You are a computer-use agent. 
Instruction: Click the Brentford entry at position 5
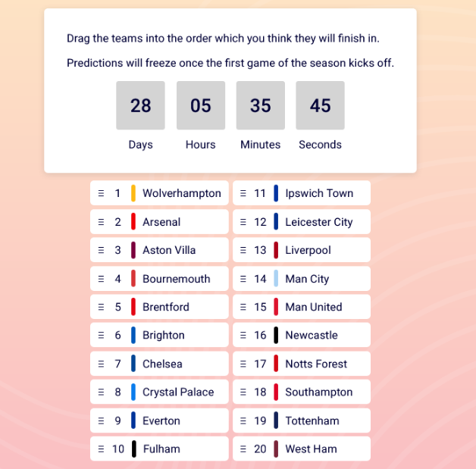(159, 307)
